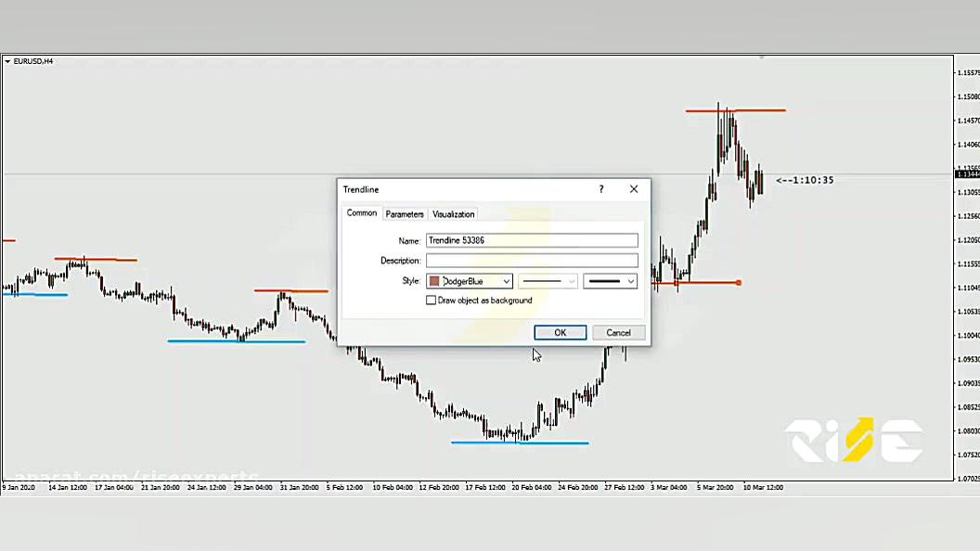Confirm the dialog with OK
980x551 pixels.
pyautogui.click(x=560, y=333)
